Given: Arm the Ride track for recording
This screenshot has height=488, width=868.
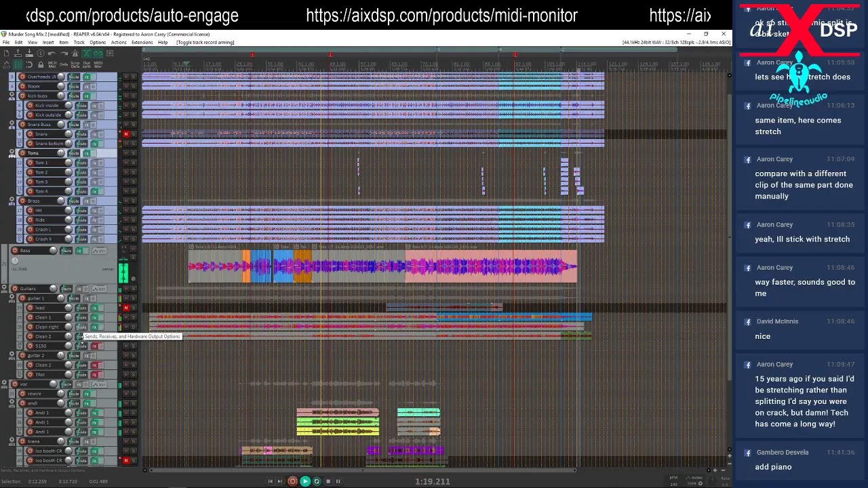Looking at the screenshot, I should point(31,220).
